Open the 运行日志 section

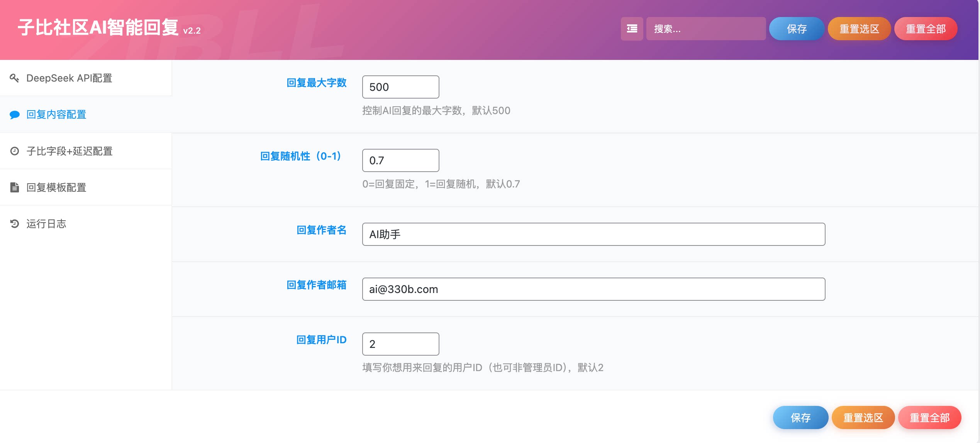46,223
